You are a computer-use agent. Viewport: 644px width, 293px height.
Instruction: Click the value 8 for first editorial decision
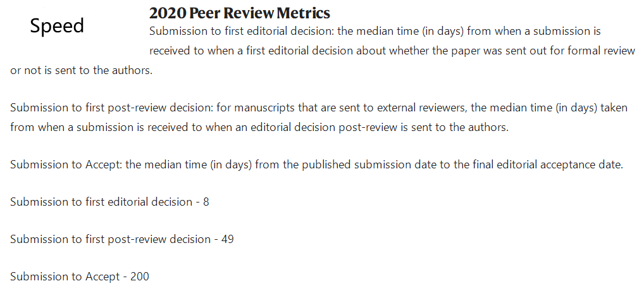[206, 202]
